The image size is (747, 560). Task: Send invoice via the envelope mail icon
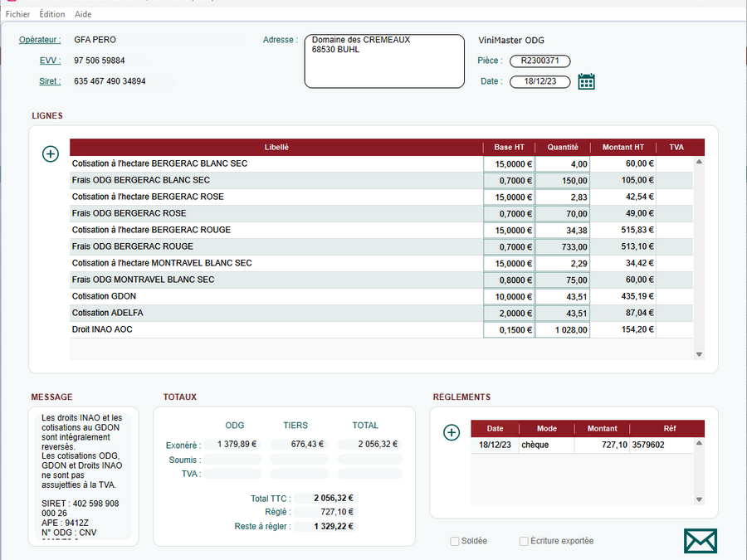tap(701, 541)
